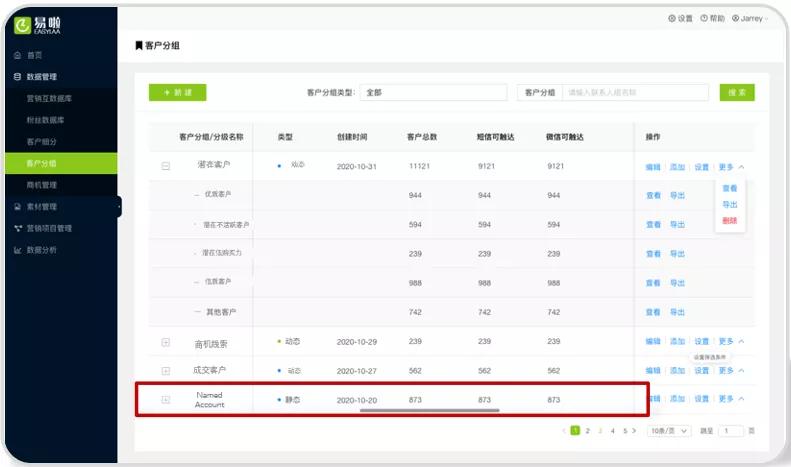Click the green 新建 button

(178, 92)
